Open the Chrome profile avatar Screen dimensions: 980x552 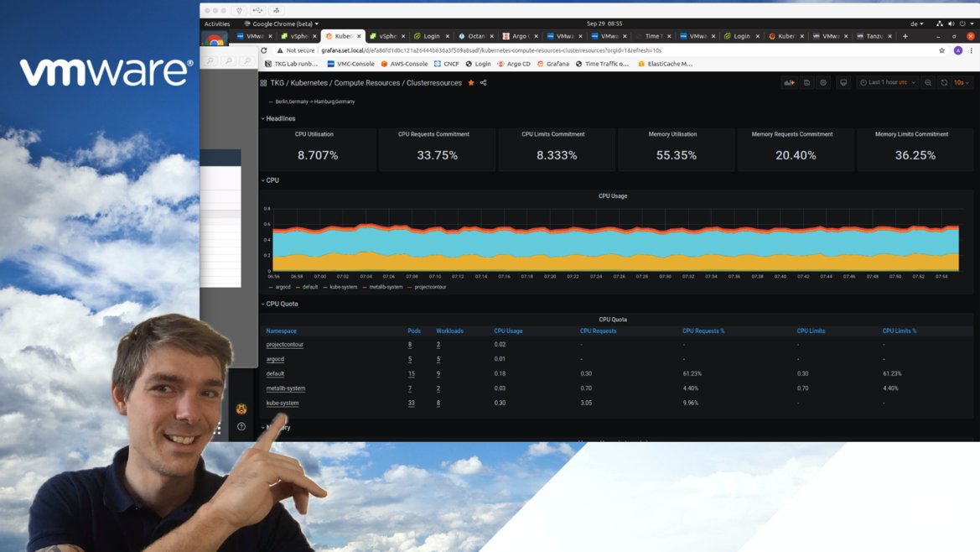958,50
